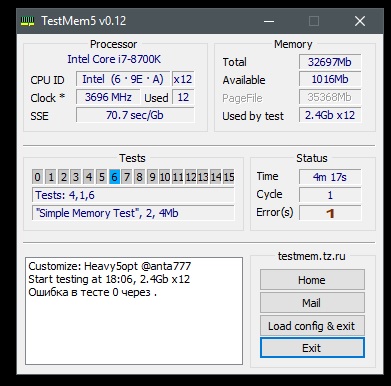The image size is (391, 386).
Task: Click the Error(s) count value
Action: tap(330, 213)
